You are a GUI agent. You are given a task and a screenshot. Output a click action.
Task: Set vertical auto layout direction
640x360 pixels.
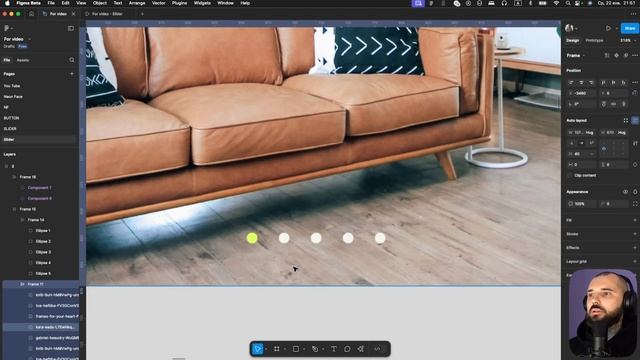pos(571,143)
